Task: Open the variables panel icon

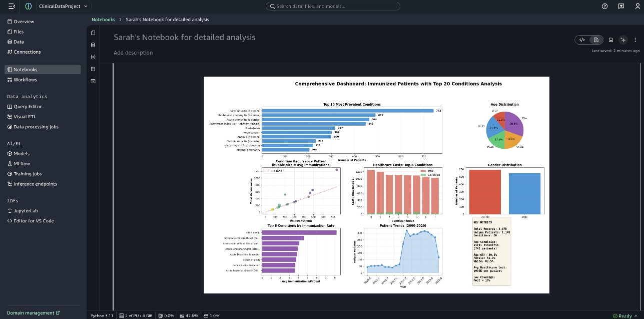Action: point(93,57)
